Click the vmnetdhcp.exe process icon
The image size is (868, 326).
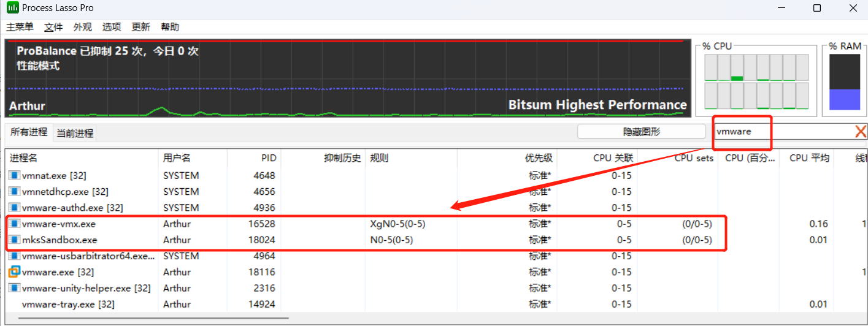click(x=15, y=191)
